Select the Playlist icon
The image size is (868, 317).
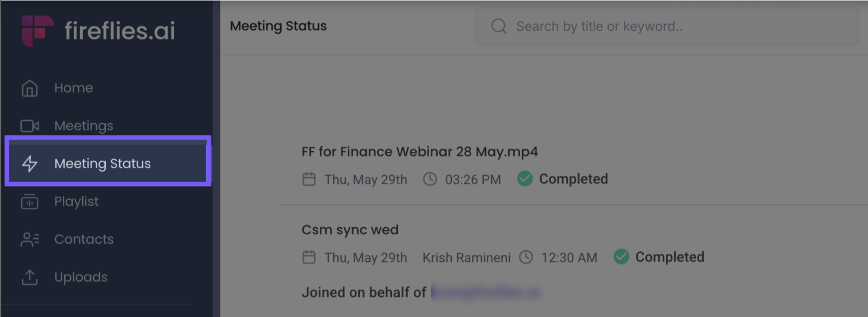point(29,202)
